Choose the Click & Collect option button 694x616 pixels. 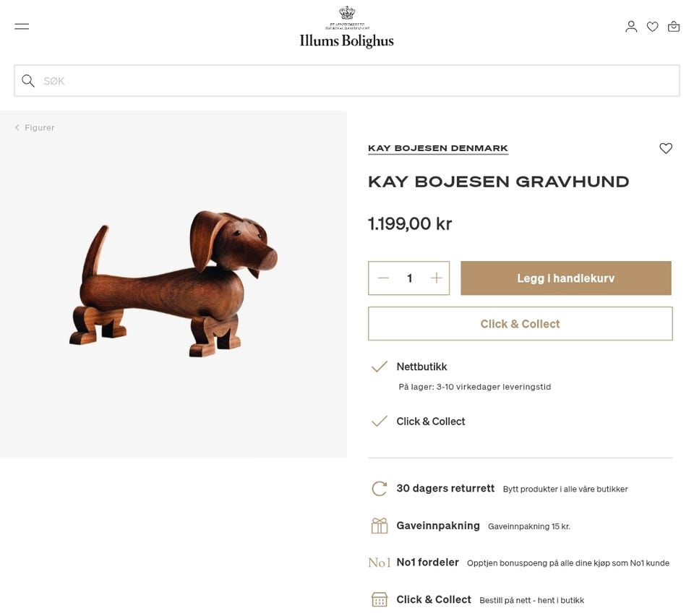click(x=520, y=323)
